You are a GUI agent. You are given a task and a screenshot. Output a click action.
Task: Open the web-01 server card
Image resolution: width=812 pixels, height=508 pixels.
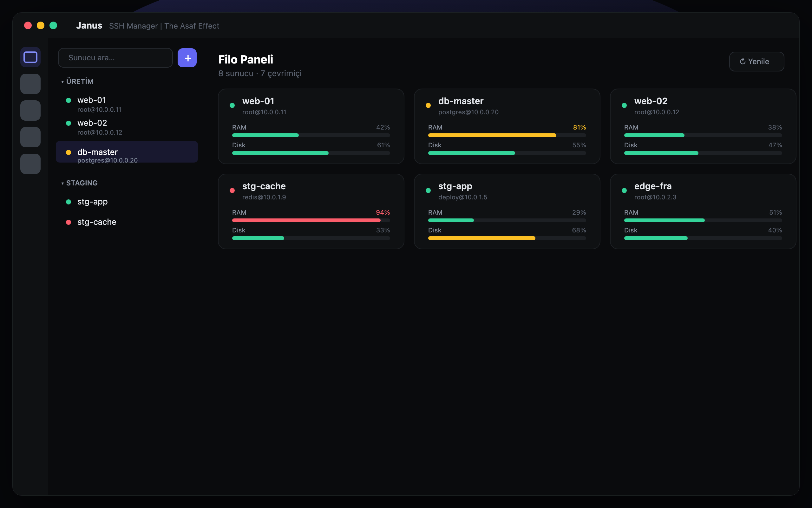pyautogui.click(x=311, y=126)
